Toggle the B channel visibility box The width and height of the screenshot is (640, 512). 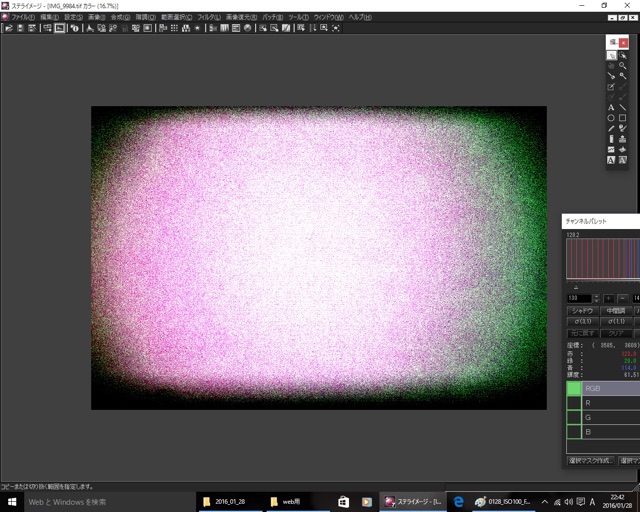573,433
